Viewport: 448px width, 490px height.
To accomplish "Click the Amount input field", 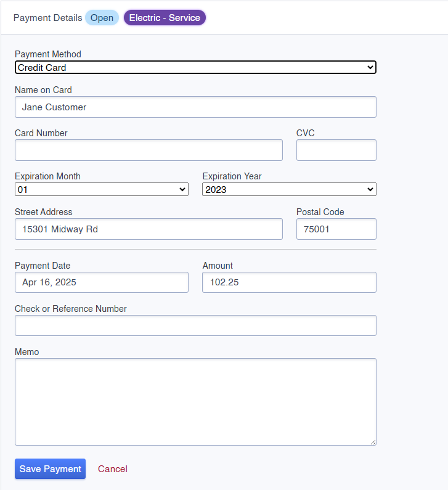I will tap(289, 282).
